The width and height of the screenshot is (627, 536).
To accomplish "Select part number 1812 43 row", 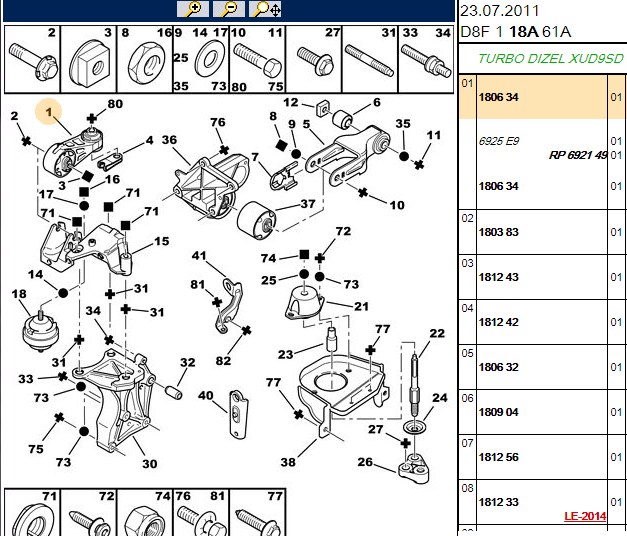I will pyautogui.click(x=543, y=277).
